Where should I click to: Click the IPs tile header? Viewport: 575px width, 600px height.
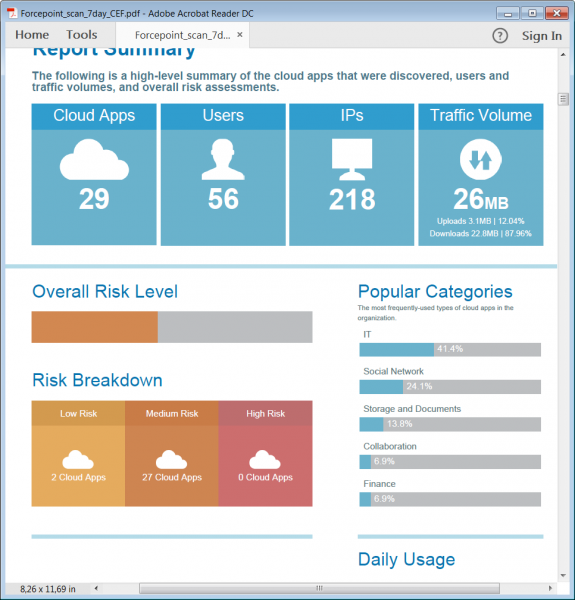[x=352, y=116]
